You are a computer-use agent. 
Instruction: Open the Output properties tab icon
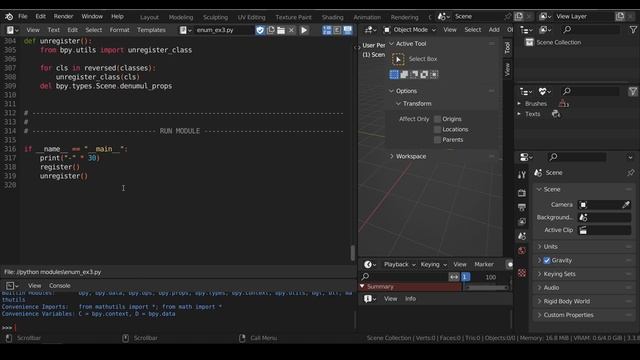click(522, 207)
